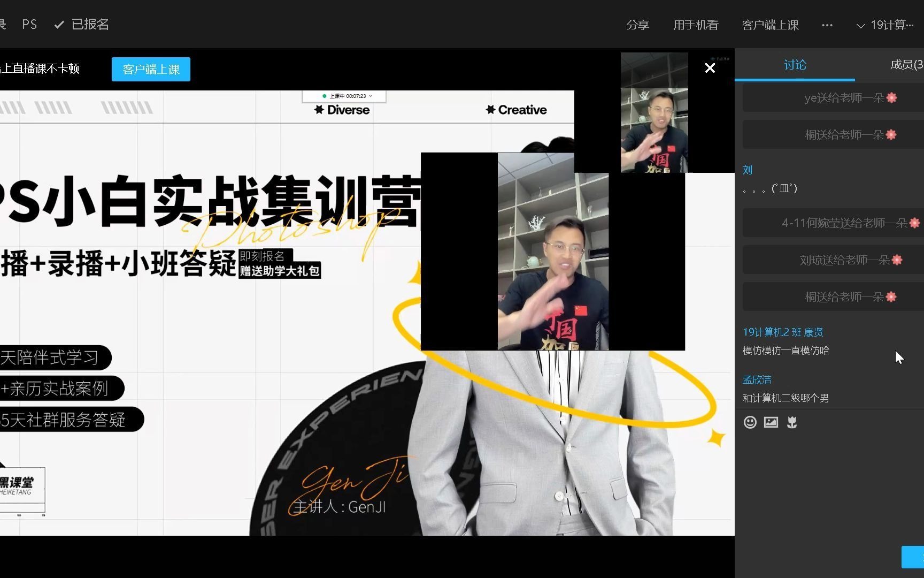The width and height of the screenshot is (924, 578).
Task: Click 4-11何婉莹送给老师一朵 notice
Action: point(833,223)
